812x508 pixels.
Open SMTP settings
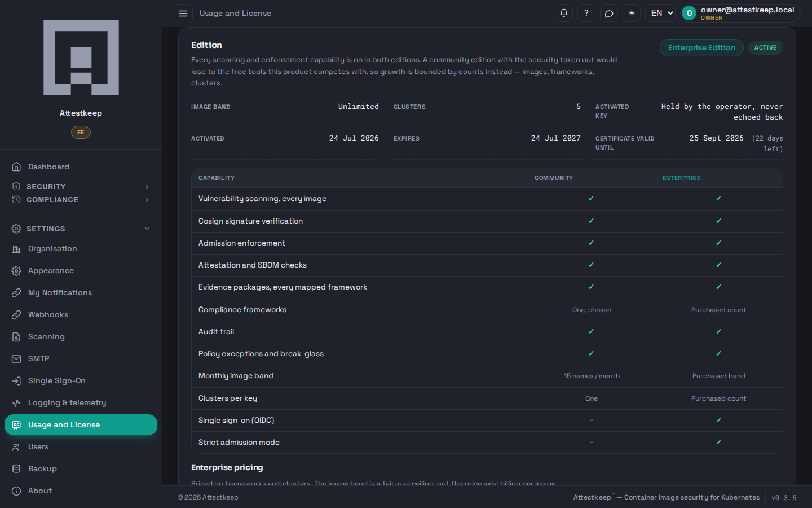81,359
